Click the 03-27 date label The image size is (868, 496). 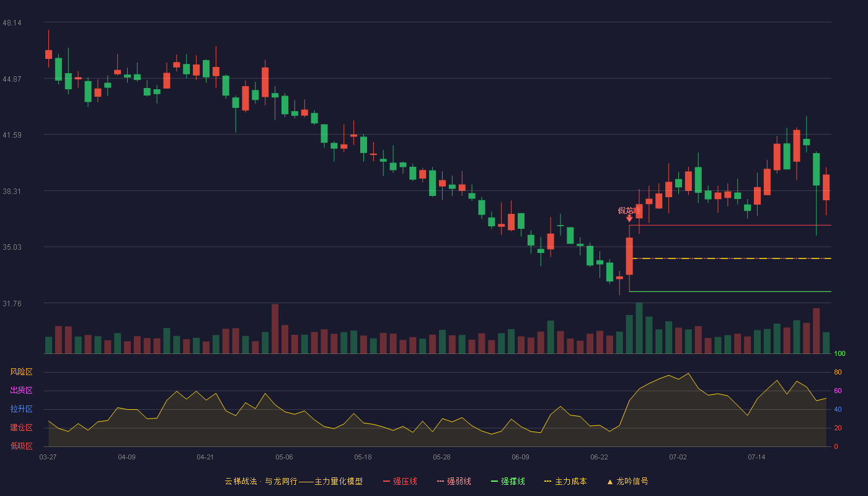[48, 457]
